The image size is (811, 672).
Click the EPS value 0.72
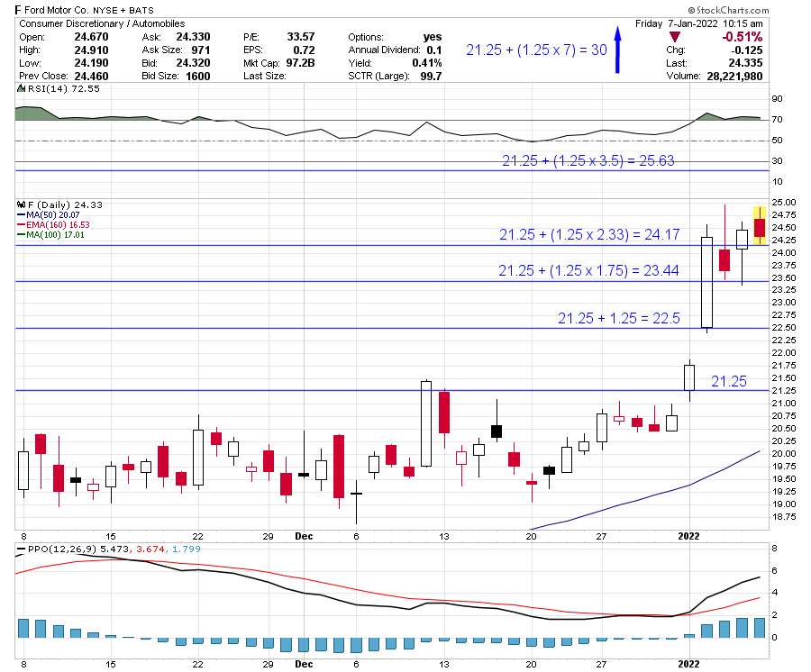tap(305, 50)
